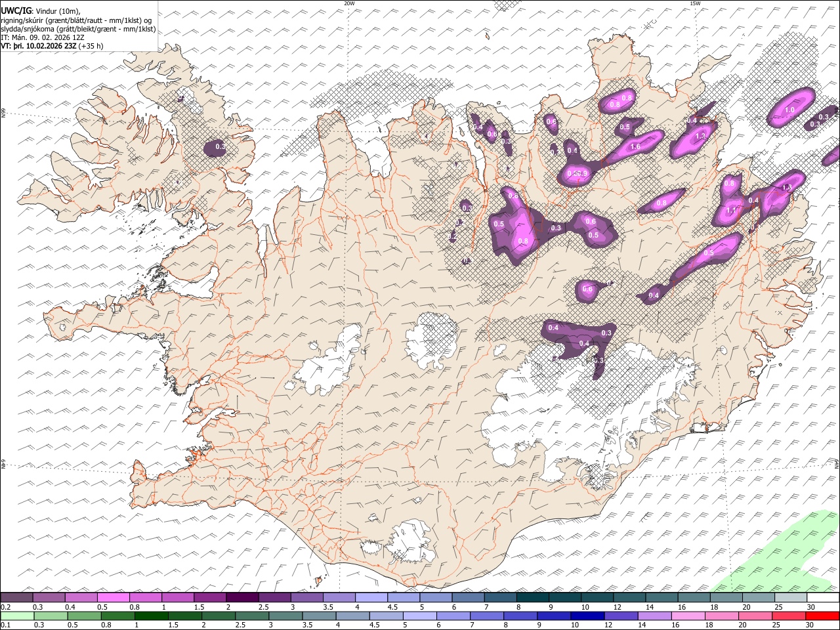Choose the 1.5 purple swatch in upper row
The width and height of the screenshot is (840, 630).
pos(210,598)
